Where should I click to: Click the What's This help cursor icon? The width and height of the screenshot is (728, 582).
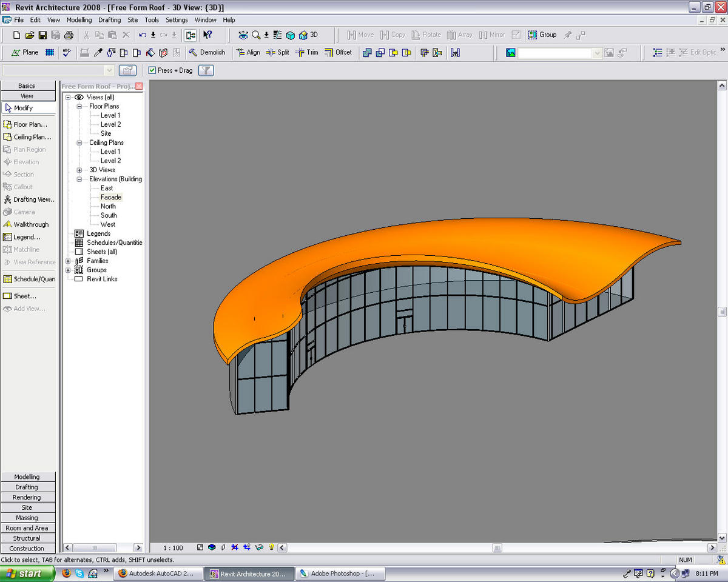point(207,35)
